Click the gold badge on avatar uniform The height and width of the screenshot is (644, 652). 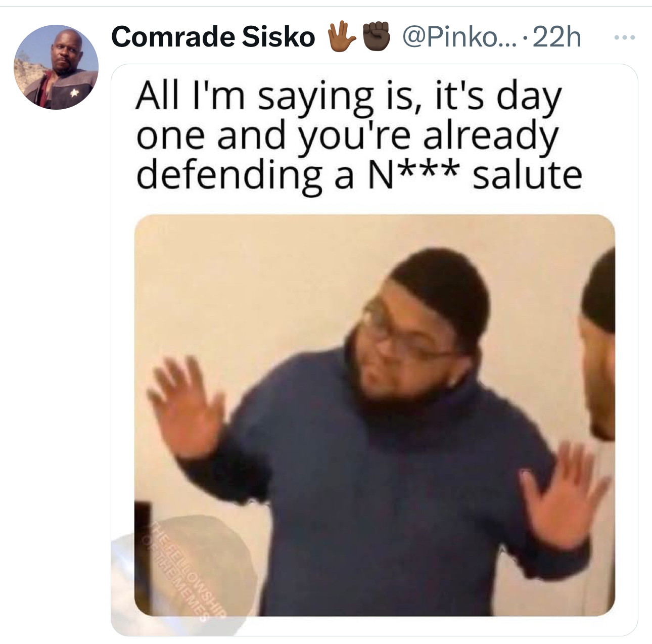point(74,93)
